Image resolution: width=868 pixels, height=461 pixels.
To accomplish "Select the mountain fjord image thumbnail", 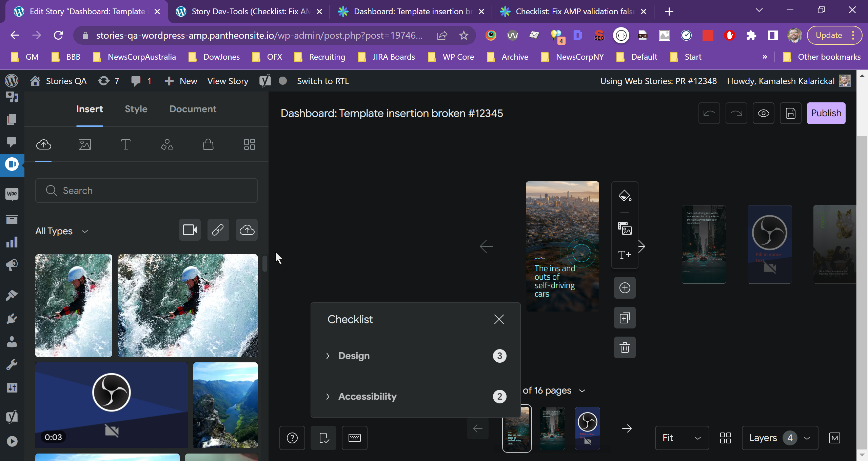I will [225, 405].
